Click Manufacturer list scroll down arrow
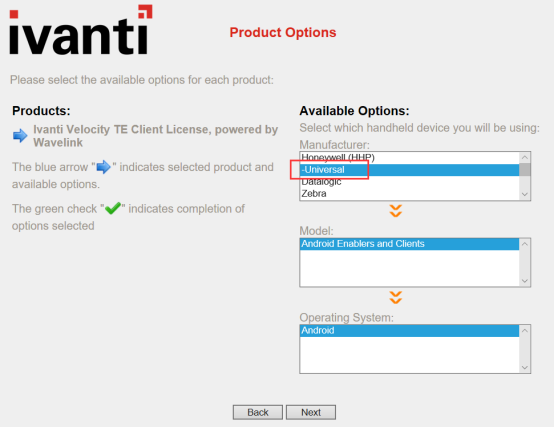Image resolution: width=555 pixels, height=428 pixels. pyautogui.click(x=525, y=194)
